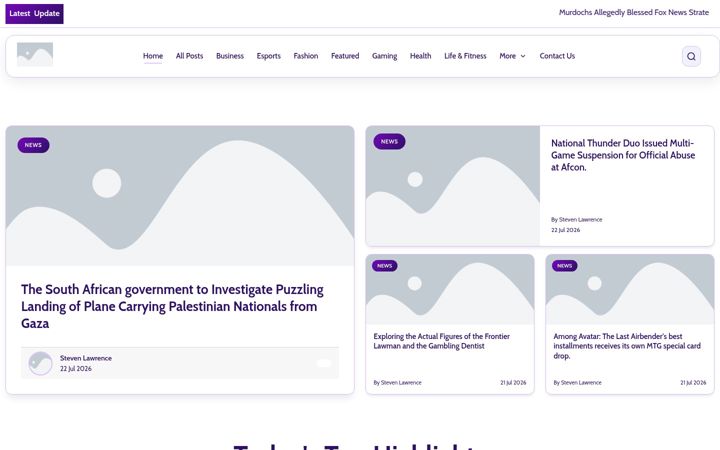720x450 pixels.
Task: Go to All Posts in navigation
Action: [189, 56]
